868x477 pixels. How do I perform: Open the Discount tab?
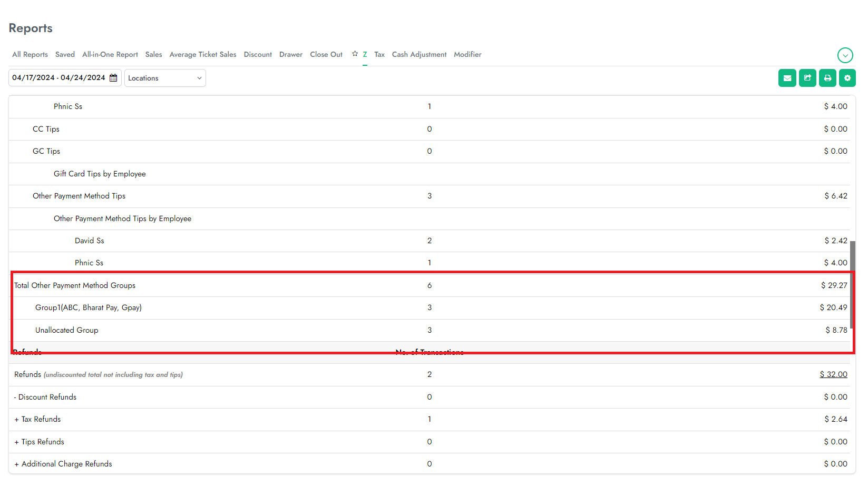coord(258,54)
